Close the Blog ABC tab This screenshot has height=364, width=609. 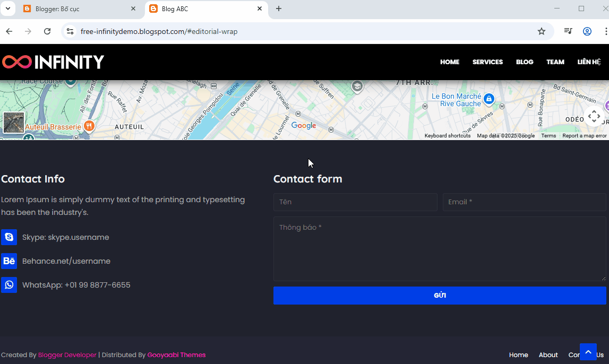coord(260,8)
